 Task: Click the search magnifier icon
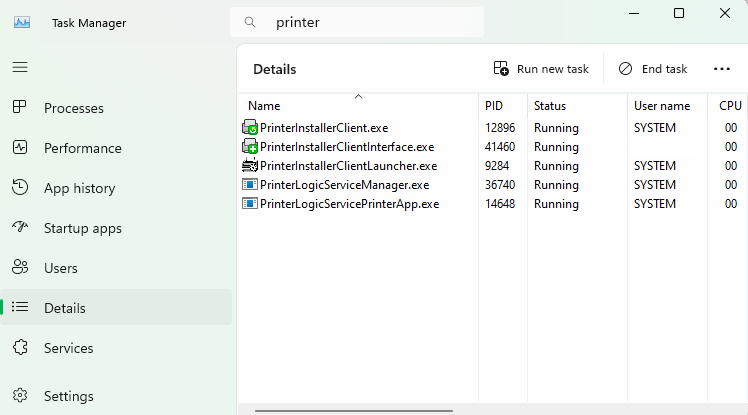[249, 22]
